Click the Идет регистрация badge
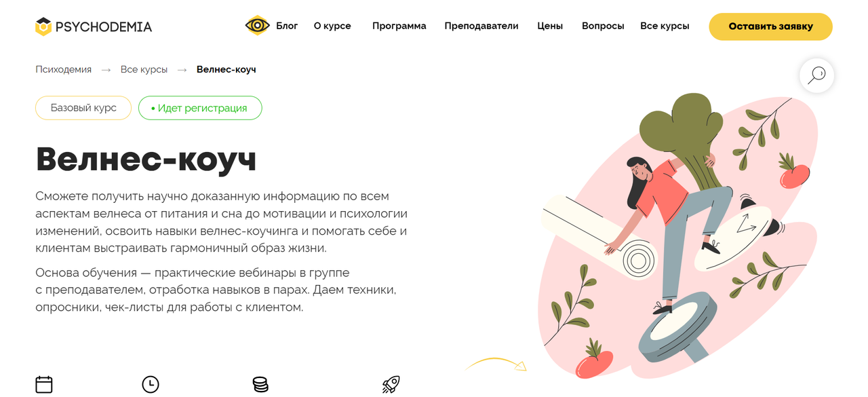The image size is (868, 397). [x=200, y=108]
